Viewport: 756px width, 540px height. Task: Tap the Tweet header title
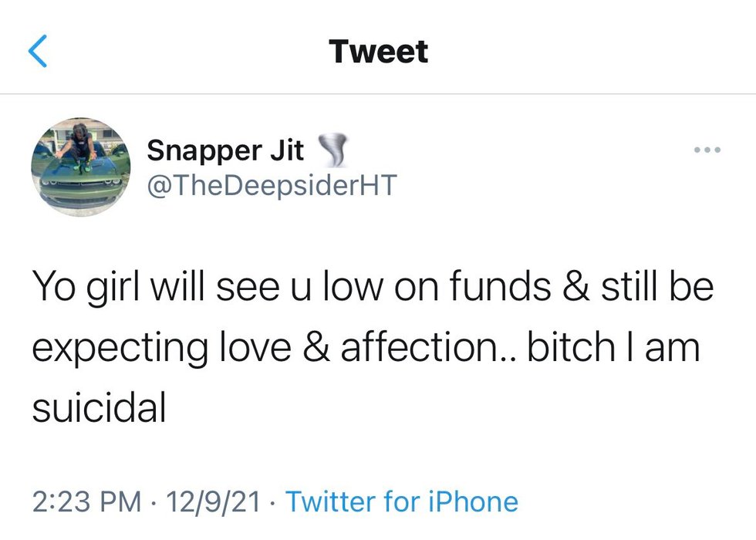378,52
